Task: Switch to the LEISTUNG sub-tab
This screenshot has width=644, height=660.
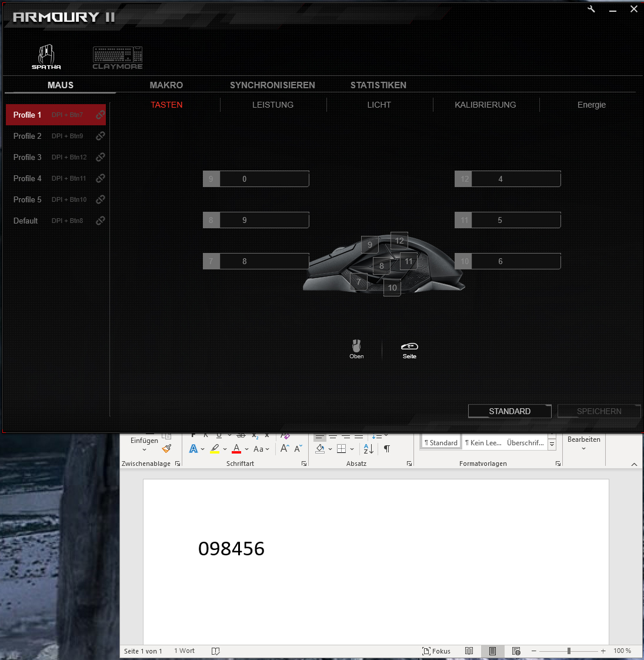Action: pyautogui.click(x=273, y=105)
